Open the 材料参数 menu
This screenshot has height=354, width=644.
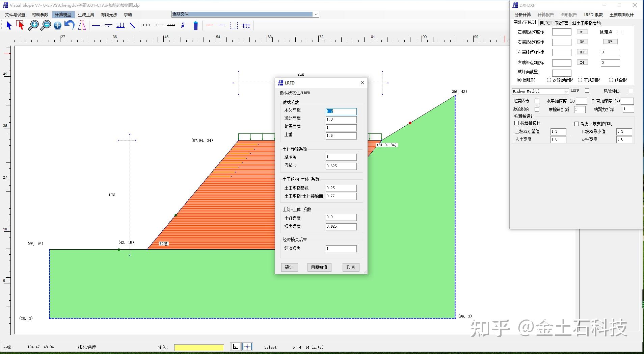click(40, 15)
